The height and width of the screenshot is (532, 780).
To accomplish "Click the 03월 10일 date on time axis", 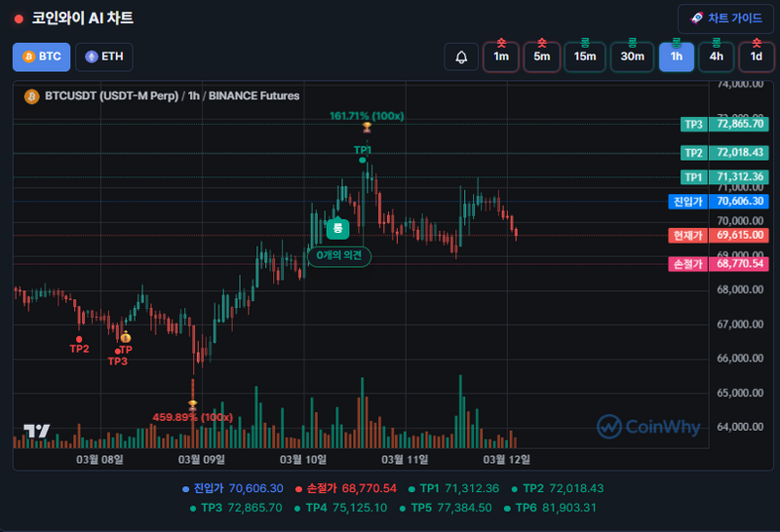I will tap(302, 458).
